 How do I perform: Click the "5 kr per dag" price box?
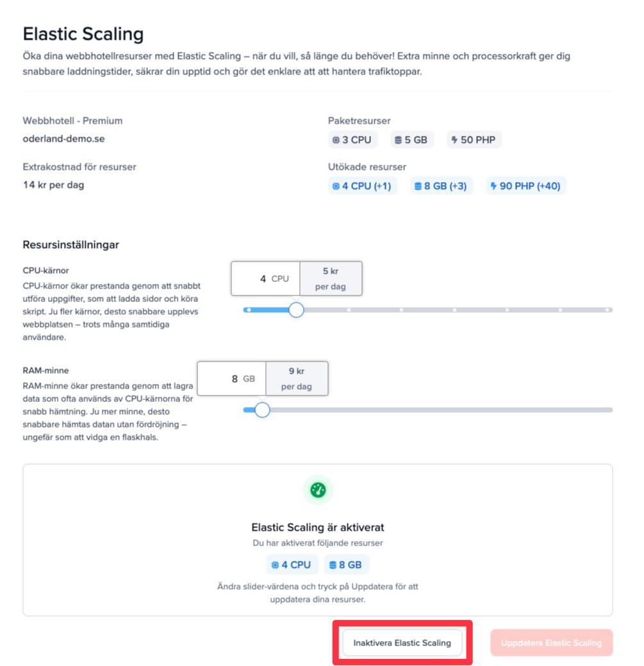pos(331,279)
